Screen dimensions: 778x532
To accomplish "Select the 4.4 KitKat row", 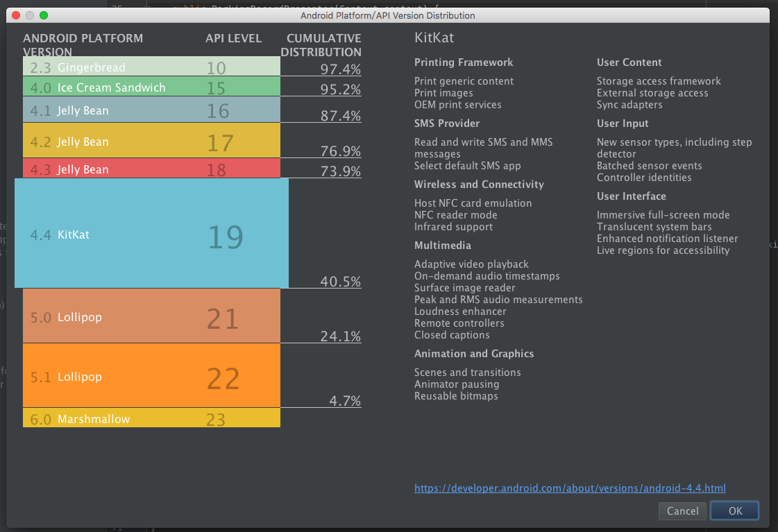I will tap(151, 233).
